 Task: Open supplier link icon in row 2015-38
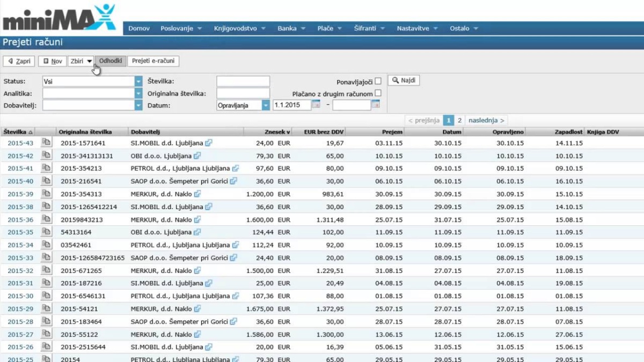click(x=209, y=207)
